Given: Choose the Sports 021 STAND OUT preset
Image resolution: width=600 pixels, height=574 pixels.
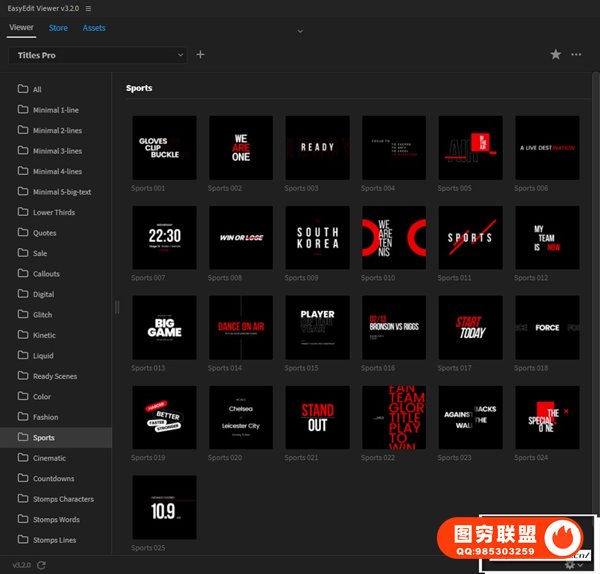Looking at the screenshot, I should [317, 417].
